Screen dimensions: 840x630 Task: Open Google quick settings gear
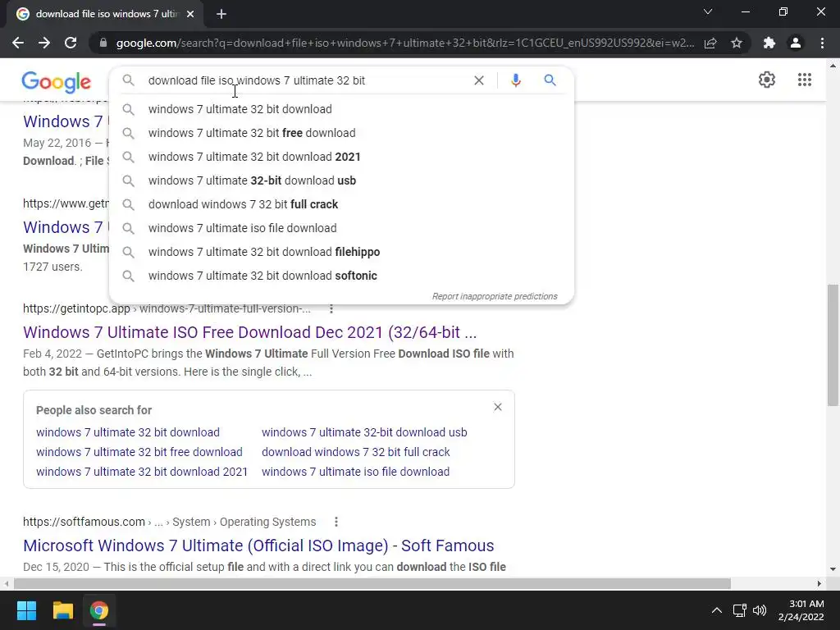pos(767,80)
